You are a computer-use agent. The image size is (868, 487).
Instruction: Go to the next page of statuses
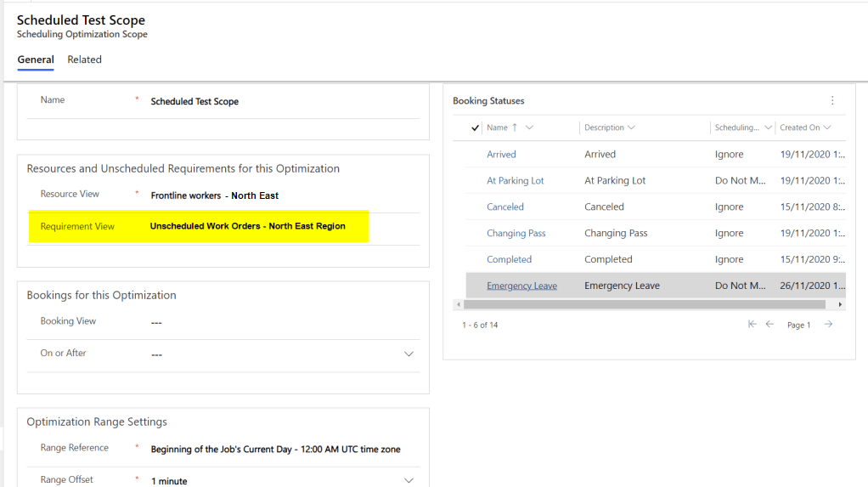pyautogui.click(x=828, y=324)
